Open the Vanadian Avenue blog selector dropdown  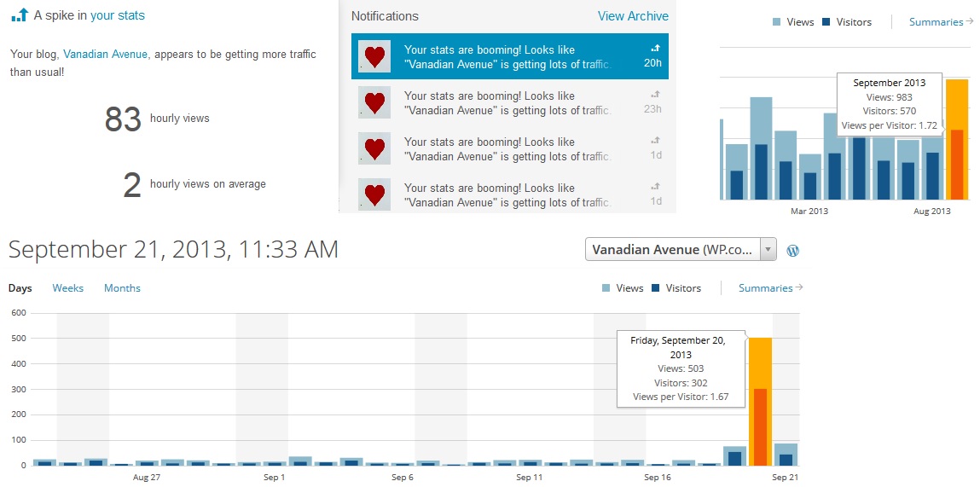[768, 250]
